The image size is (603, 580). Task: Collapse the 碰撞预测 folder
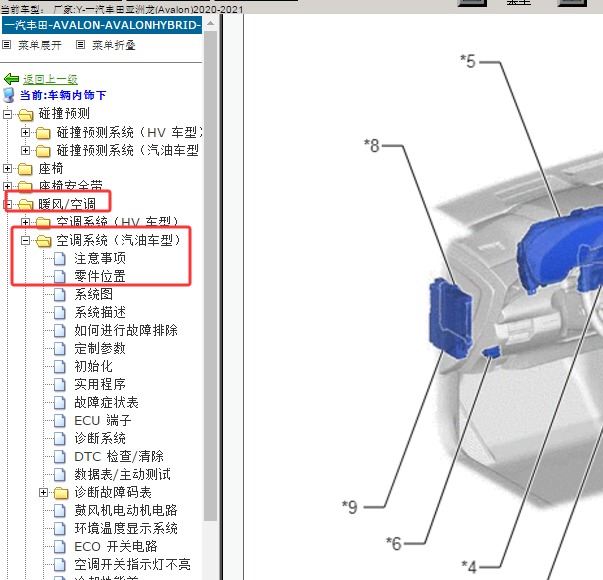[x=7, y=114]
